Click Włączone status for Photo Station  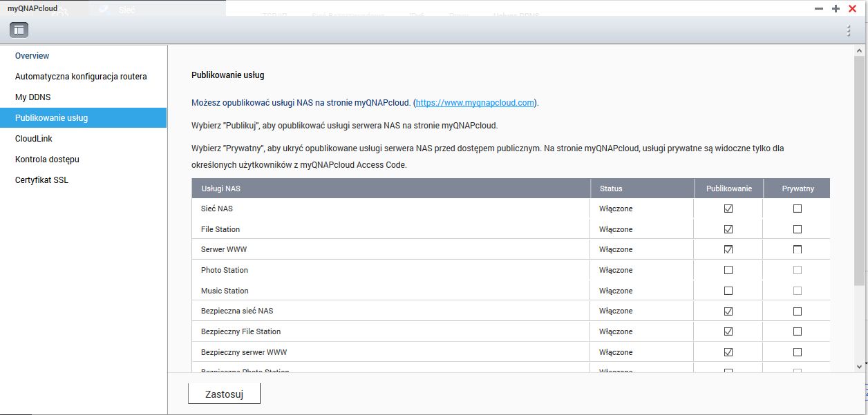click(616, 270)
